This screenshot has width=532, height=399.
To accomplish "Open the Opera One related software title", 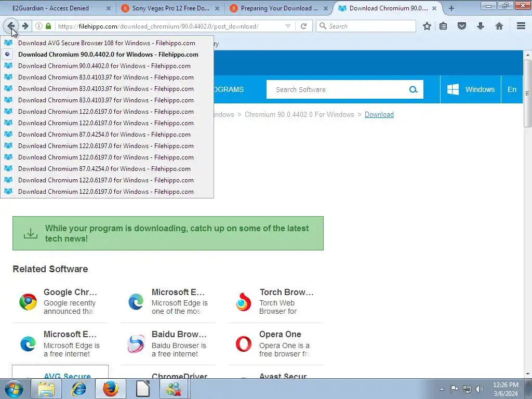I will tap(280, 334).
